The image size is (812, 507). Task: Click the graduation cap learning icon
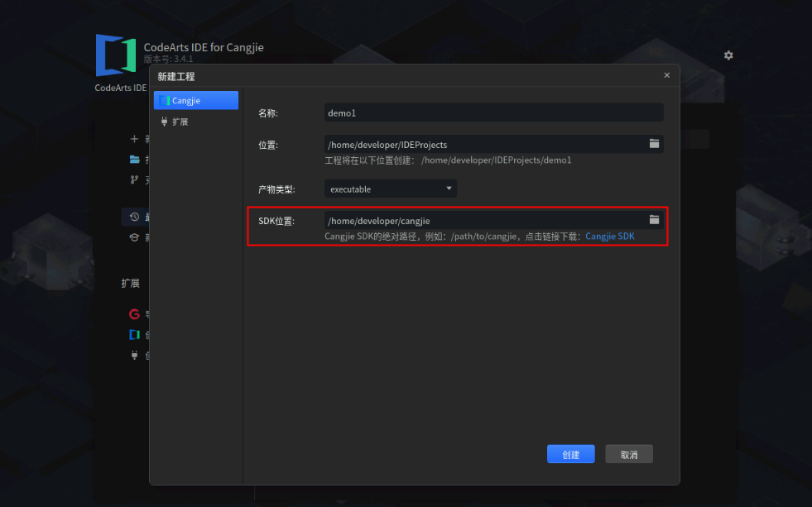tap(134, 237)
